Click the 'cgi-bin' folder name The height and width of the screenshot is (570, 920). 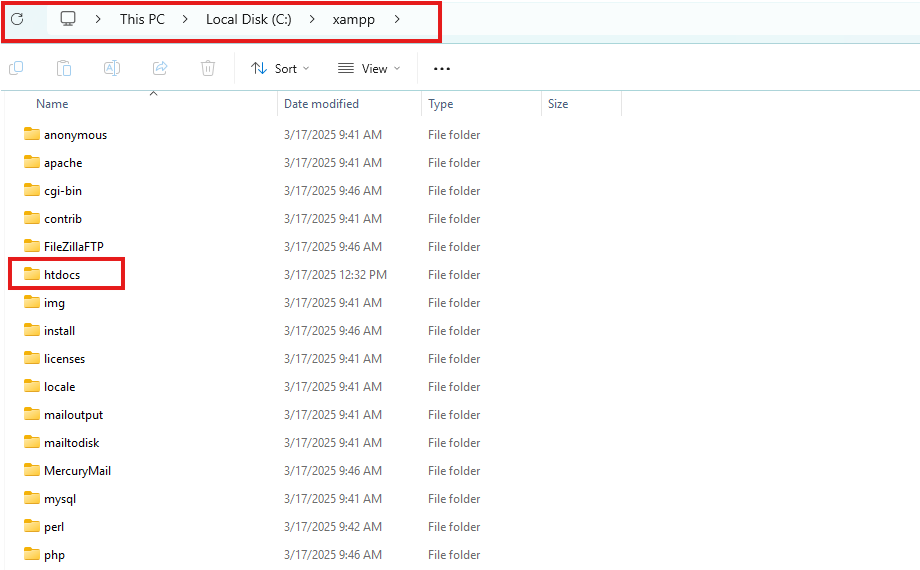63,191
